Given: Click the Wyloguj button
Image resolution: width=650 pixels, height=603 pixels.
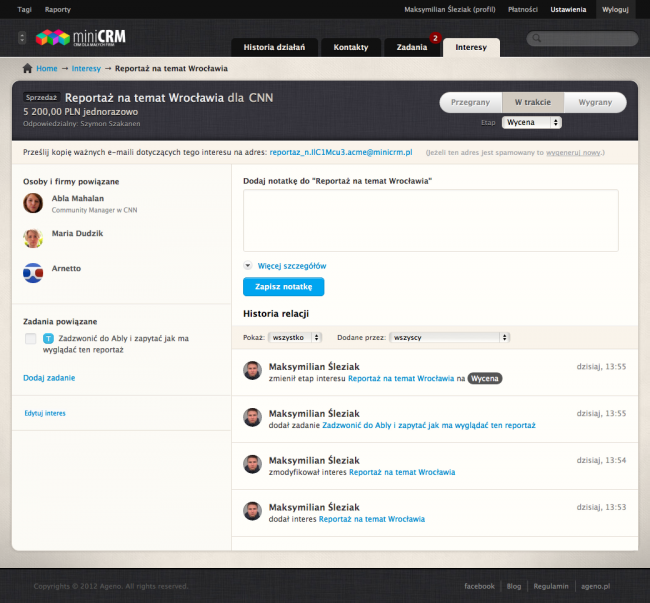Looking at the screenshot, I should [615, 9].
